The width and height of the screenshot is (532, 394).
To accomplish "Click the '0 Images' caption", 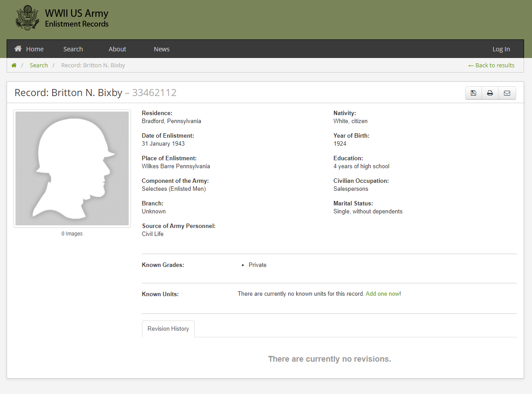I will [x=72, y=234].
